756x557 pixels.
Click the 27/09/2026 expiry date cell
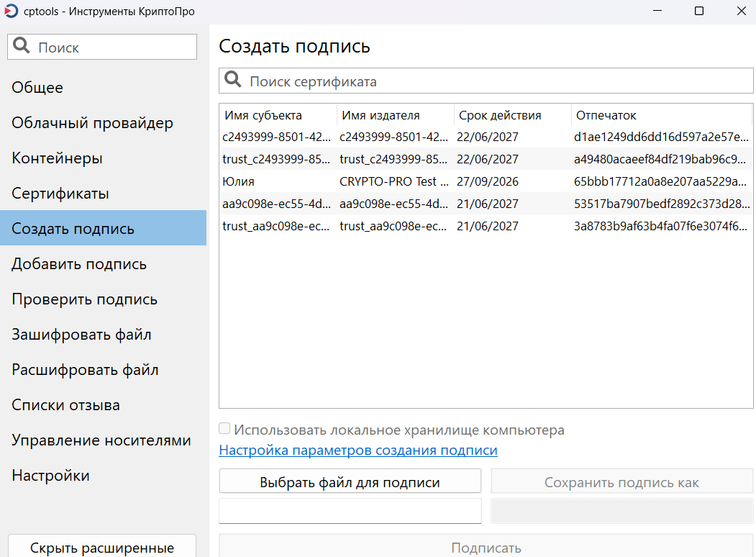pyautogui.click(x=488, y=181)
